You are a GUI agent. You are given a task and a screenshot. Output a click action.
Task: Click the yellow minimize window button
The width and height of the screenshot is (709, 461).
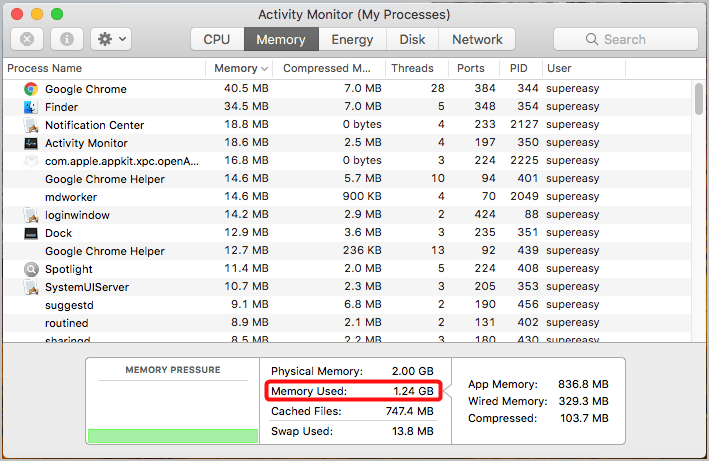coord(37,14)
